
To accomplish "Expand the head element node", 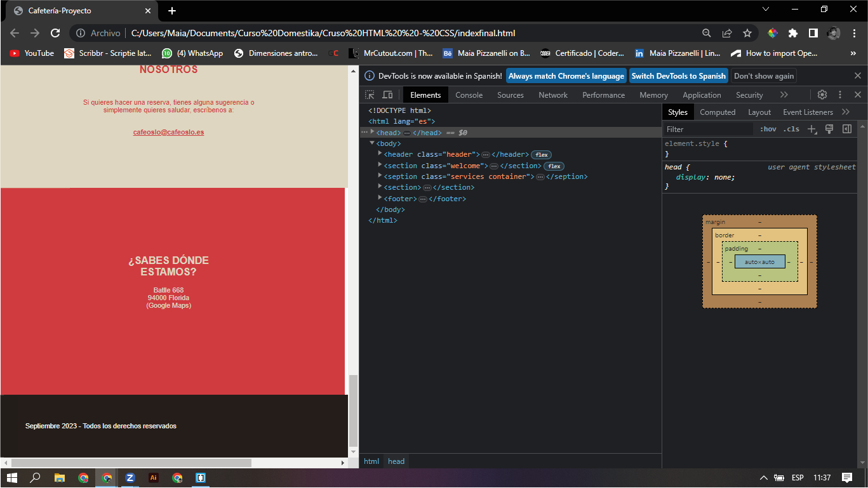I will coord(373,132).
